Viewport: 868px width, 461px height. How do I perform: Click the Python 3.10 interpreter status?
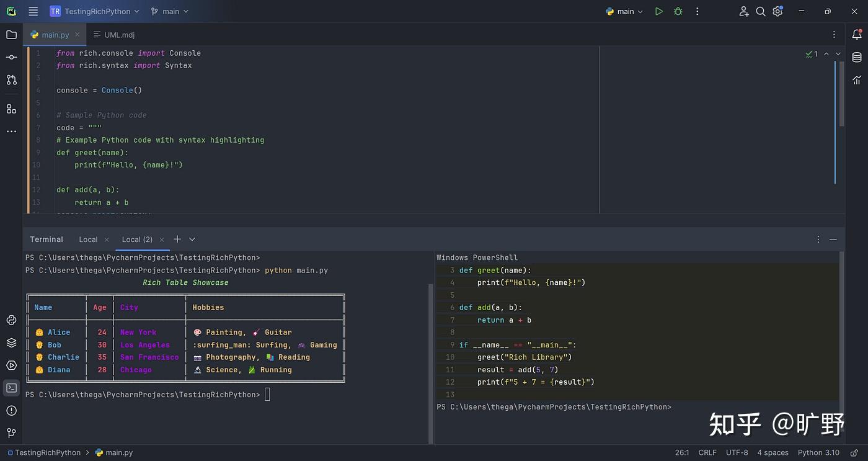point(818,452)
